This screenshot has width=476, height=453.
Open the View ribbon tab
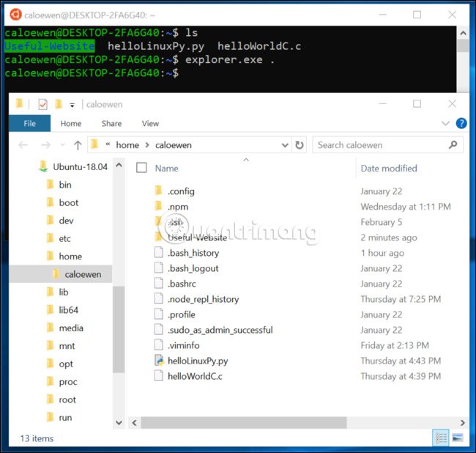pyautogui.click(x=150, y=123)
